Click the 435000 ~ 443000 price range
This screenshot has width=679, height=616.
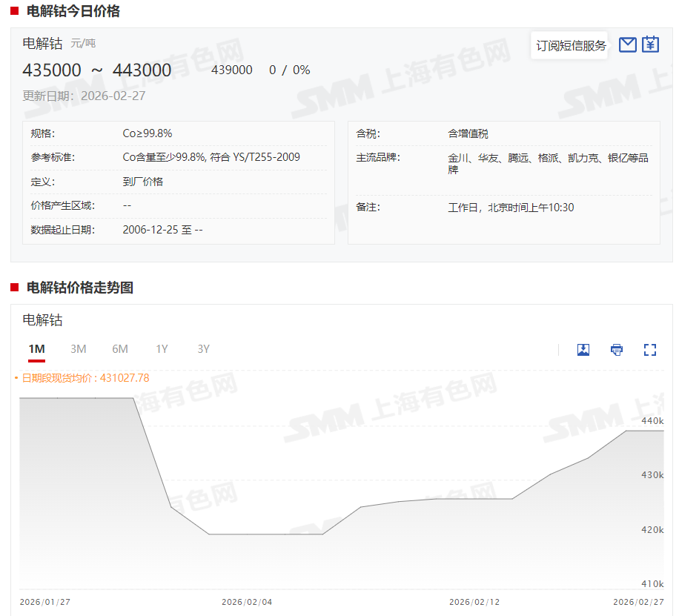tap(97, 70)
